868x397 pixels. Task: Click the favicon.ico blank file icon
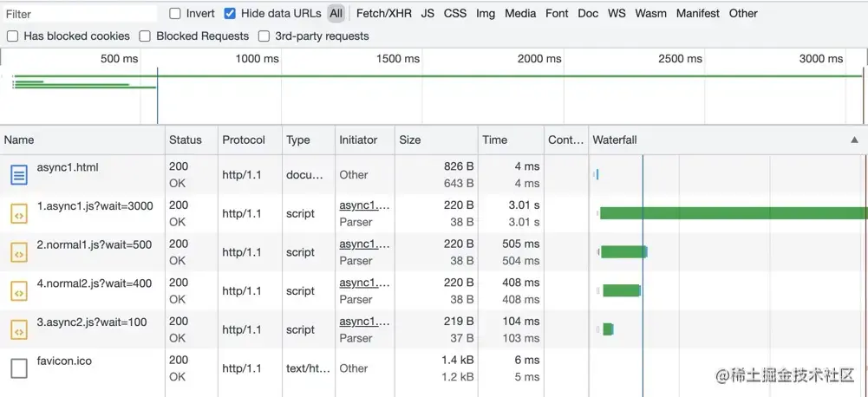click(x=18, y=368)
